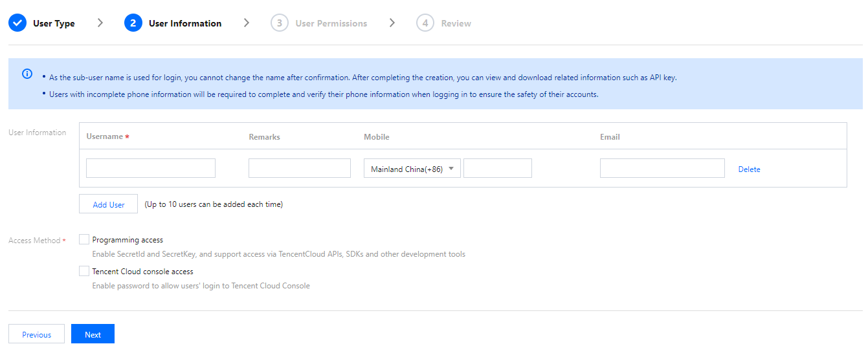Image resolution: width=868 pixels, height=355 pixels.
Task: Enable Tencent Cloud console access checkbox
Action: [84, 271]
